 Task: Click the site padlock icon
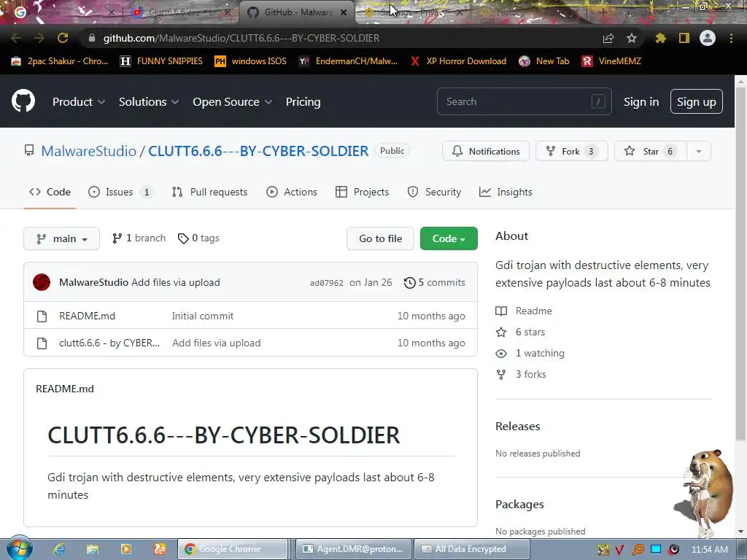point(92,38)
